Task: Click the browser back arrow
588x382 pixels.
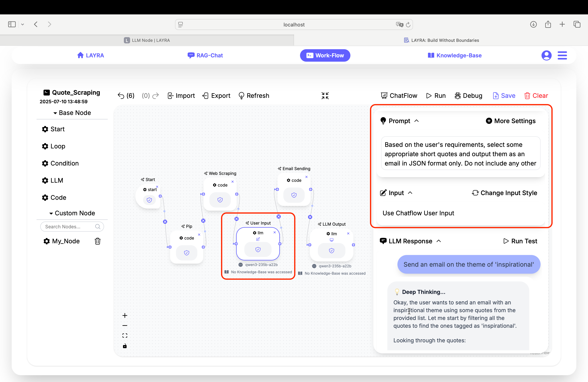Action: click(36, 24)
